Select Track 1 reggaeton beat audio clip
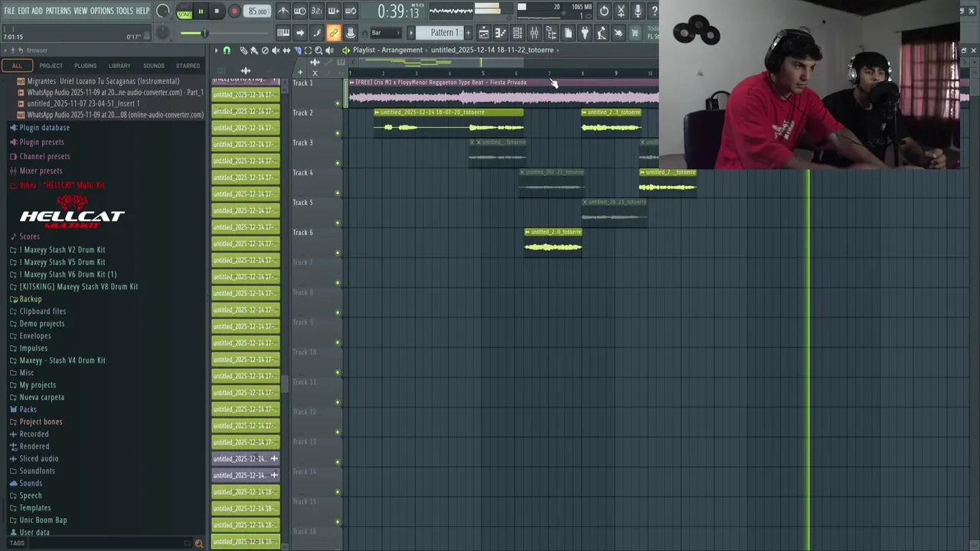980x551 pixels. 504,93
